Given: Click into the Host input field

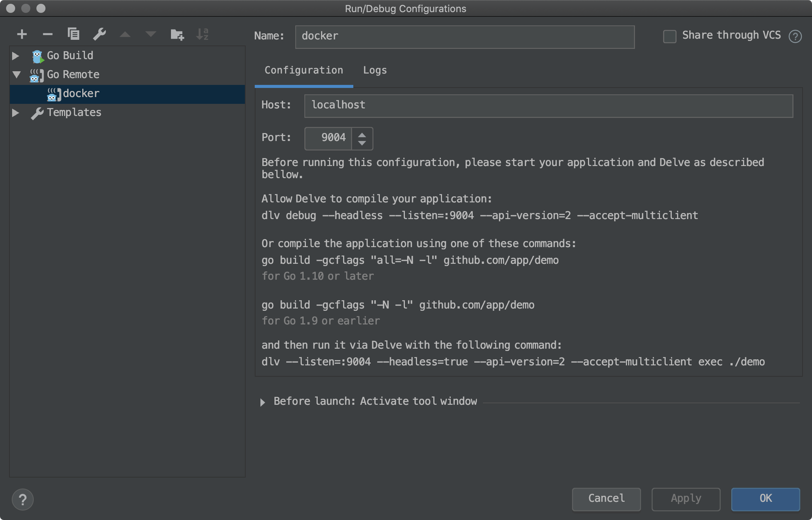Looking at the screenshot, I should [x=548, y=106].
